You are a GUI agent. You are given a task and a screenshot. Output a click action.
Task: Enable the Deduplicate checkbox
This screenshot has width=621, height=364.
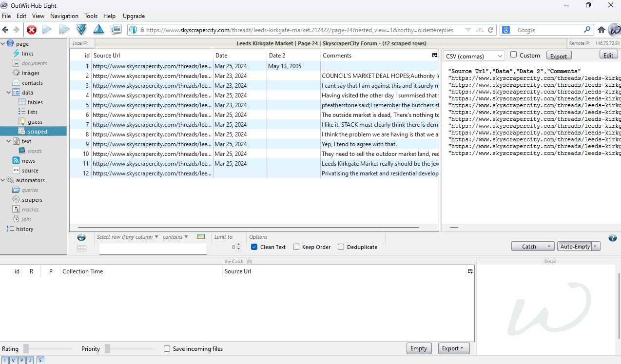341,247
